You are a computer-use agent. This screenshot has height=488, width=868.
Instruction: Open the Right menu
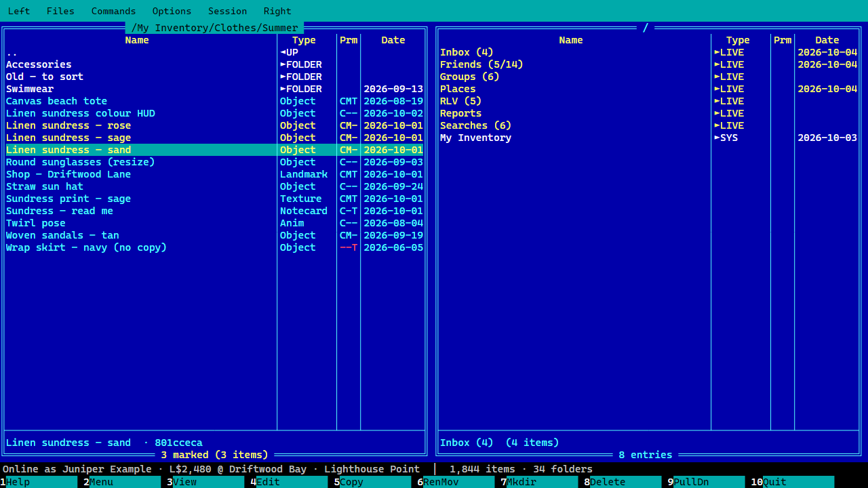point(277,11)
